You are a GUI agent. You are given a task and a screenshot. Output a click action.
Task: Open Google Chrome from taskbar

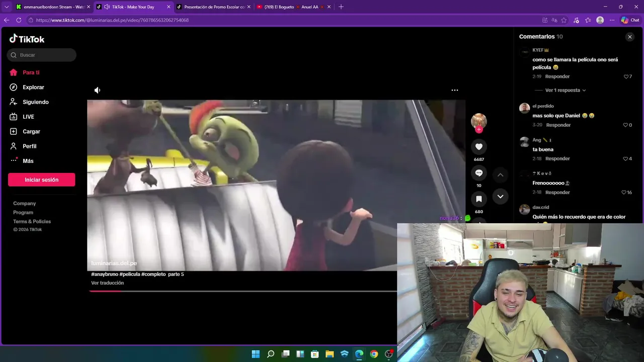374,354
